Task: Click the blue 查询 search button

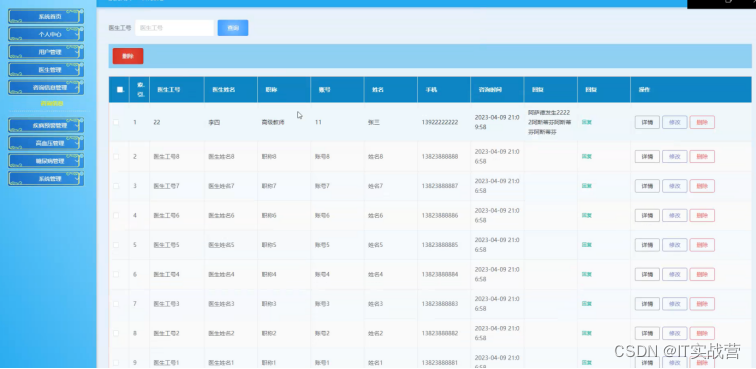Action: (233, 28)
